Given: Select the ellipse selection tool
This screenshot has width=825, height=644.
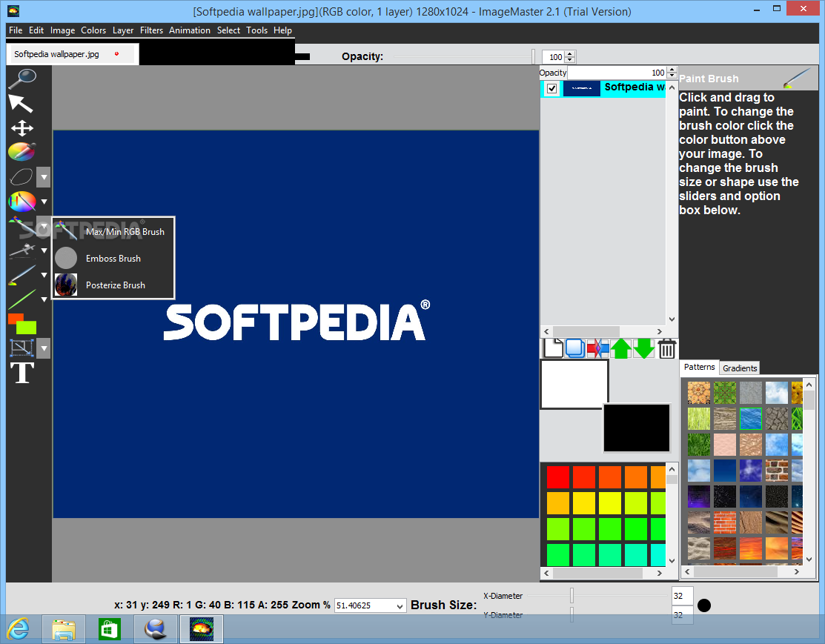Looking at the screenshot, I should click(x=21, y=177).
